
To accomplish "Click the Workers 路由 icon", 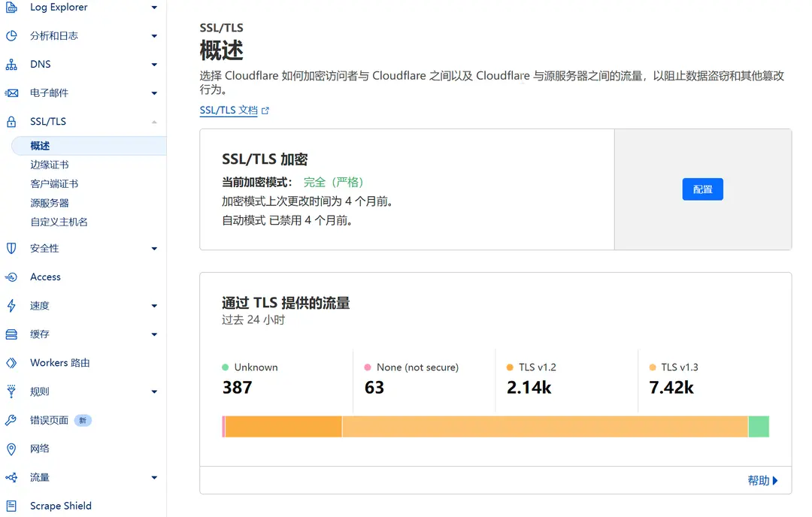I will 12,362.
